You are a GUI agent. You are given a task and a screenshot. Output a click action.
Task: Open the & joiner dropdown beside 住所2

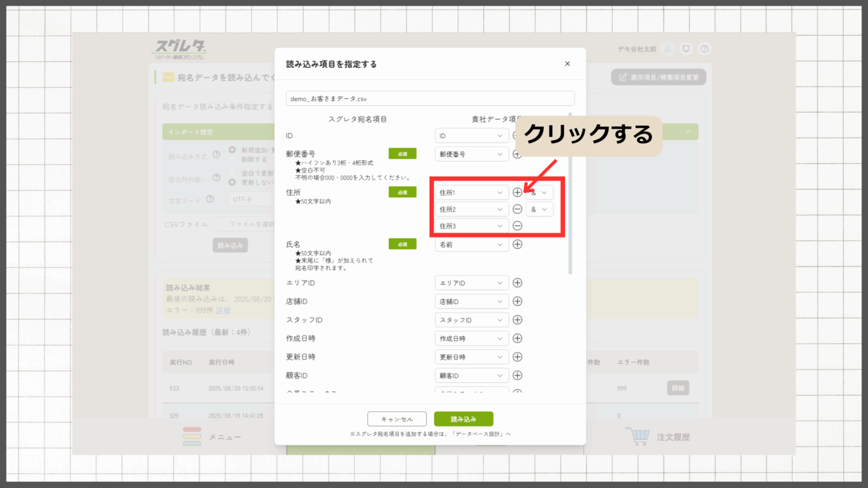point(539,209)
